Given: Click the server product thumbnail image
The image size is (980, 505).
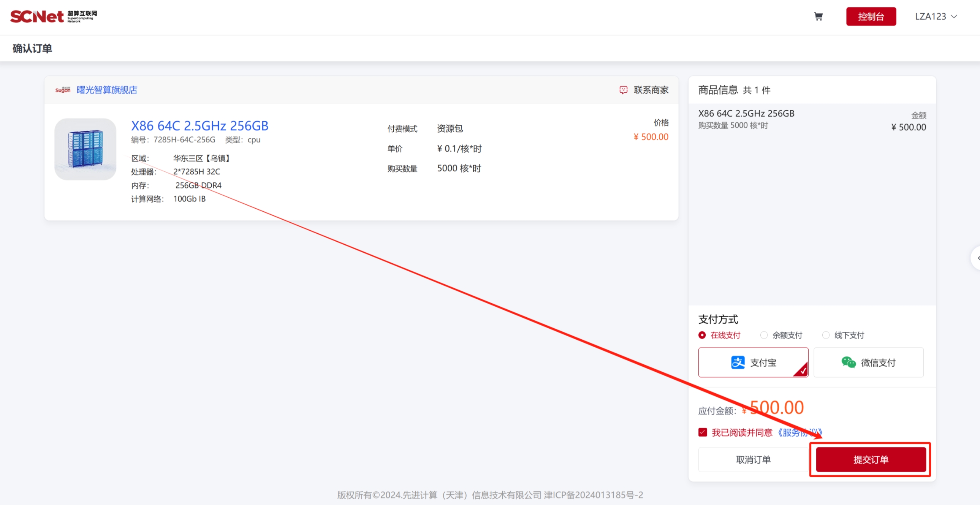Looking at the screenshot, I should tap(85, 149).
